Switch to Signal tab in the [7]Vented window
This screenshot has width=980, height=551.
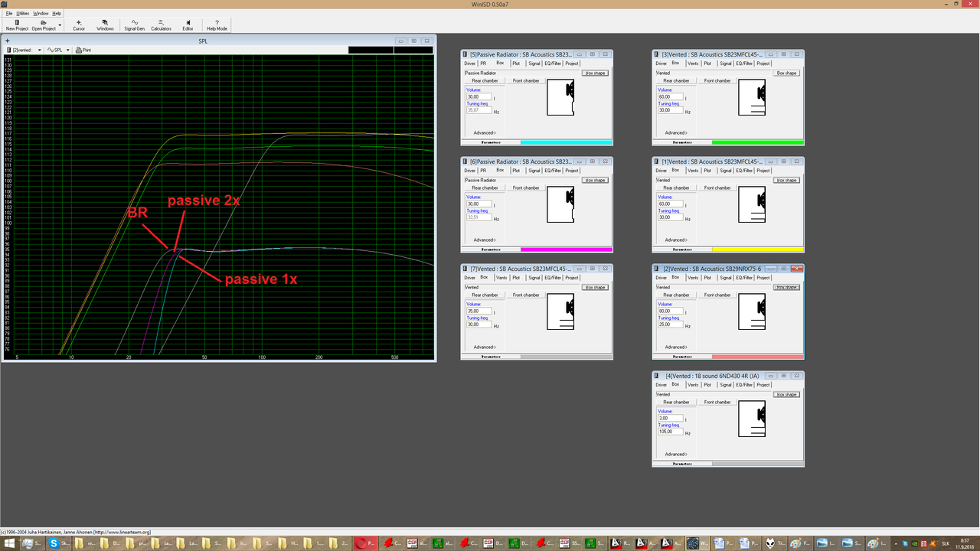click(x=534, y=278)
